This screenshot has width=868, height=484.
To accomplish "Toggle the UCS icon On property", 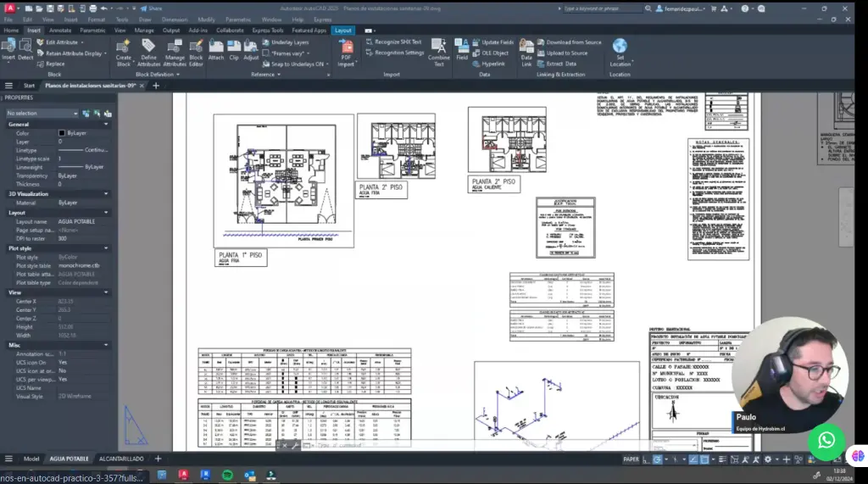I will coord(63,362).
